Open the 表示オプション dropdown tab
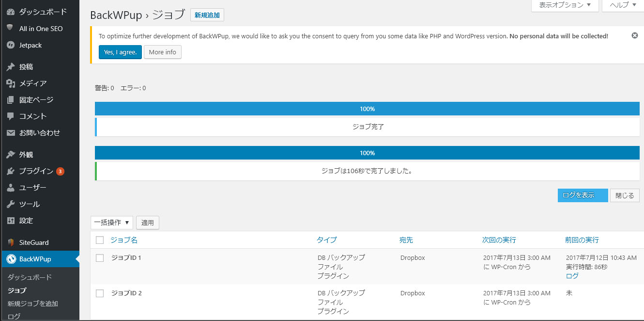Screen dimensions: 644x321 point(565,5)
